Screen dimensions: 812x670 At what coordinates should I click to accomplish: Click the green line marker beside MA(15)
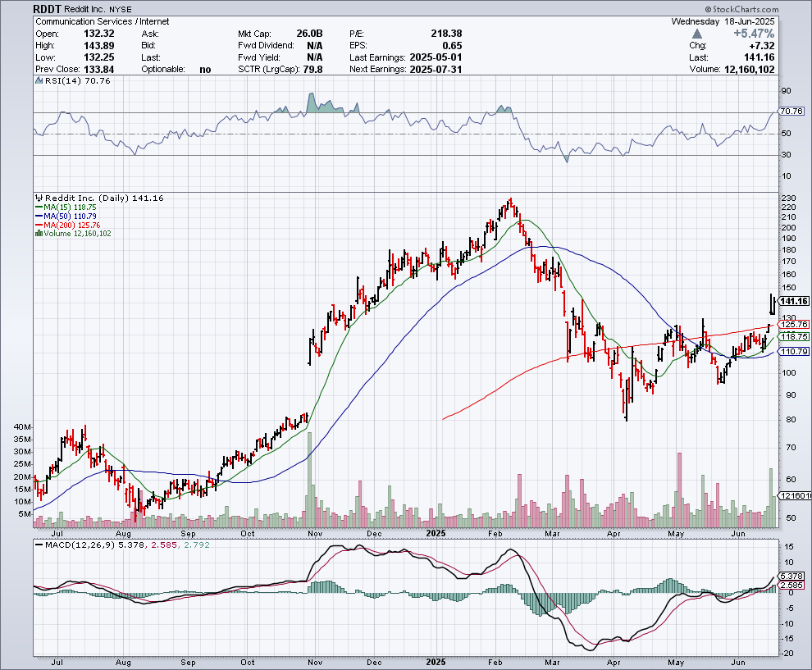pos(39,207)
